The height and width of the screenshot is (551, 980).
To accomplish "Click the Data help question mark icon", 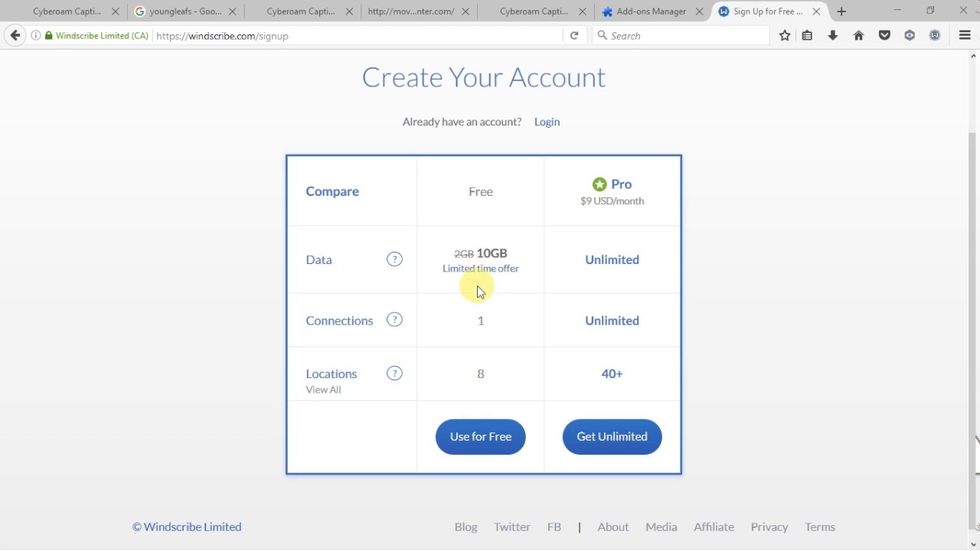I will click(394, 259).
